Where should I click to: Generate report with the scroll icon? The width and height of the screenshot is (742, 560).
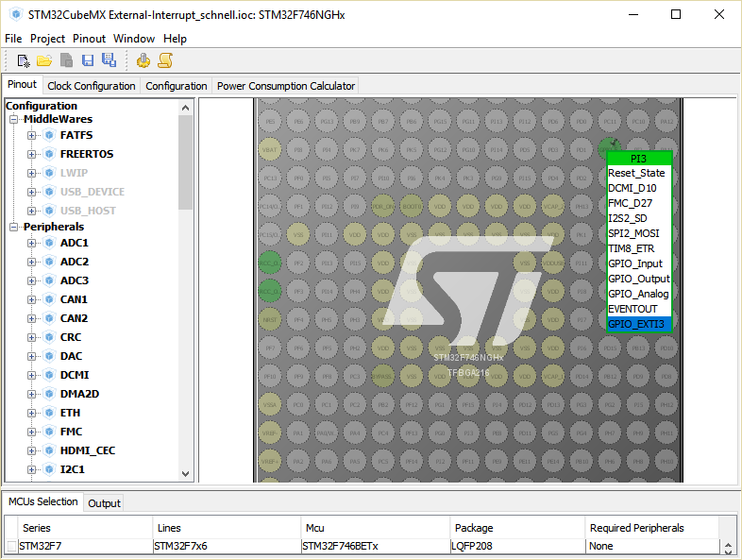coord(165,60)
